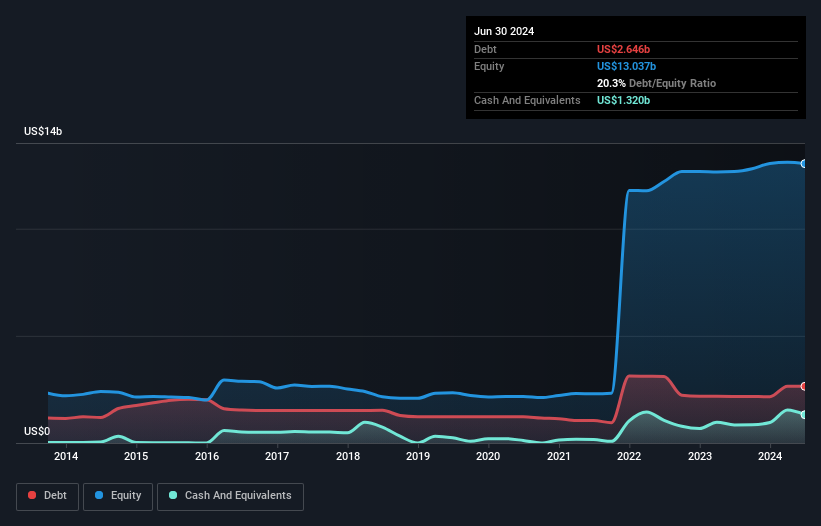Click the red Debt legend dot
The height and width of the screenshot is (526, 821).
click(32, 495)
